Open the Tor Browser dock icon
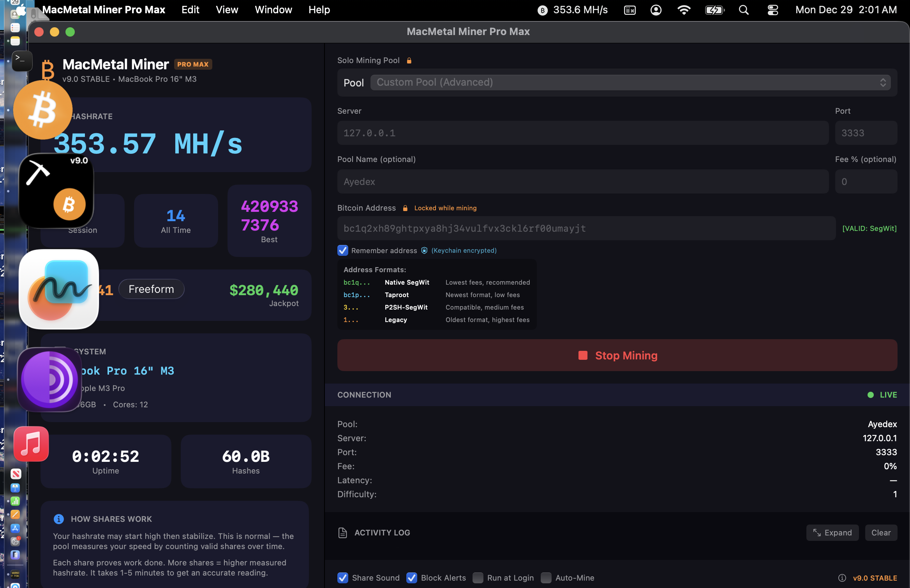This screenshot has height=588, width=910. pyautogui.click(x=49, y=379)
